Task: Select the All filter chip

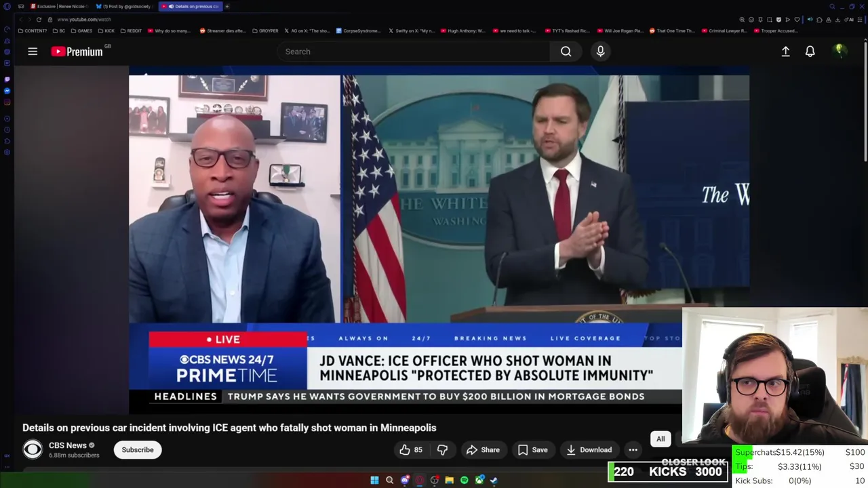Action: tap(660, 439)
